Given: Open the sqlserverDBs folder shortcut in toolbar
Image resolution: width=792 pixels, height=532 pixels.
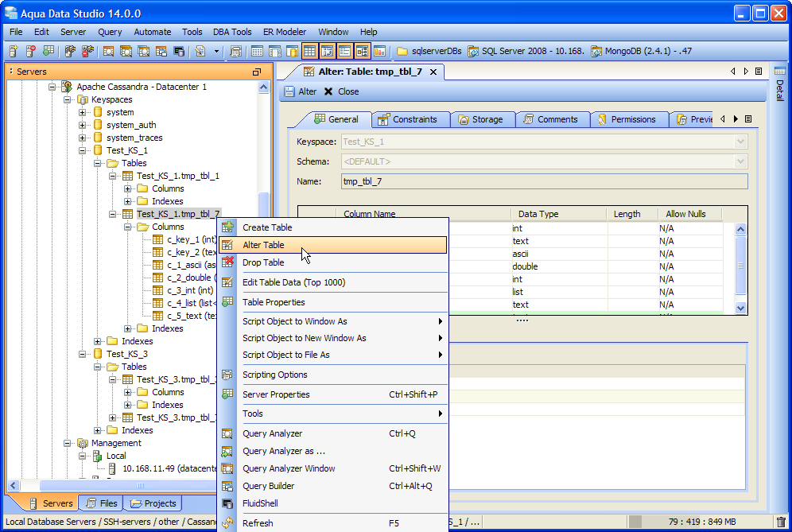Looking at the screenshot, I should pos(429,51).
